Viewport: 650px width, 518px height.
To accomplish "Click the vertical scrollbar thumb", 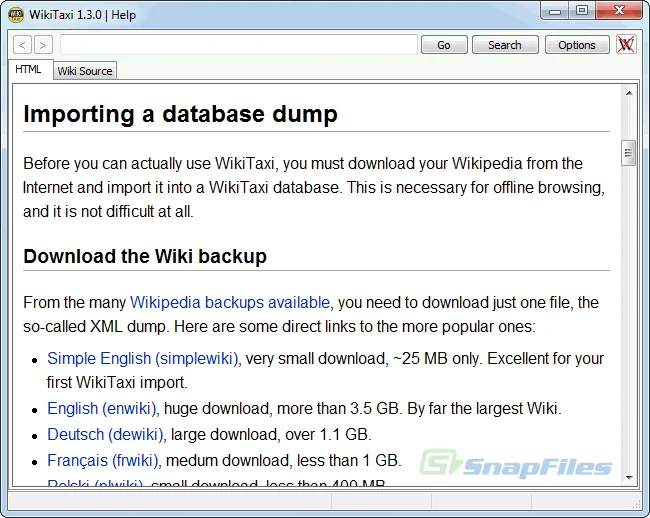I will click(628, 153).
